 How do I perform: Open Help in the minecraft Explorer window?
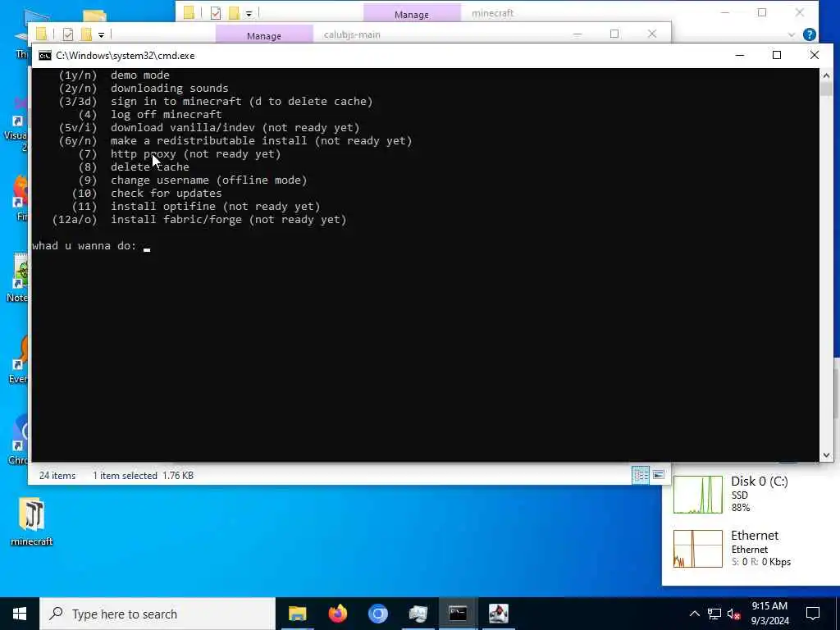(810, 34)
